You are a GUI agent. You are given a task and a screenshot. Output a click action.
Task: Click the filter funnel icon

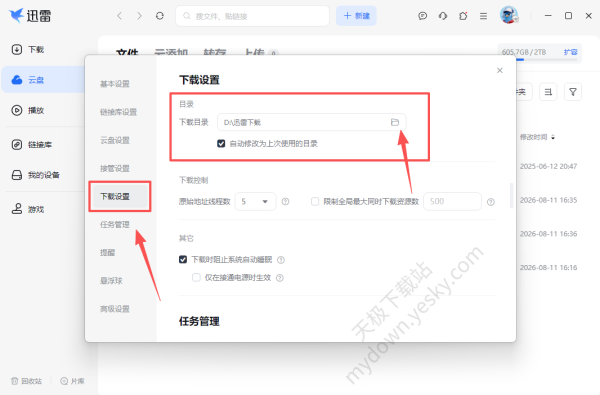[x=573, y=92]
